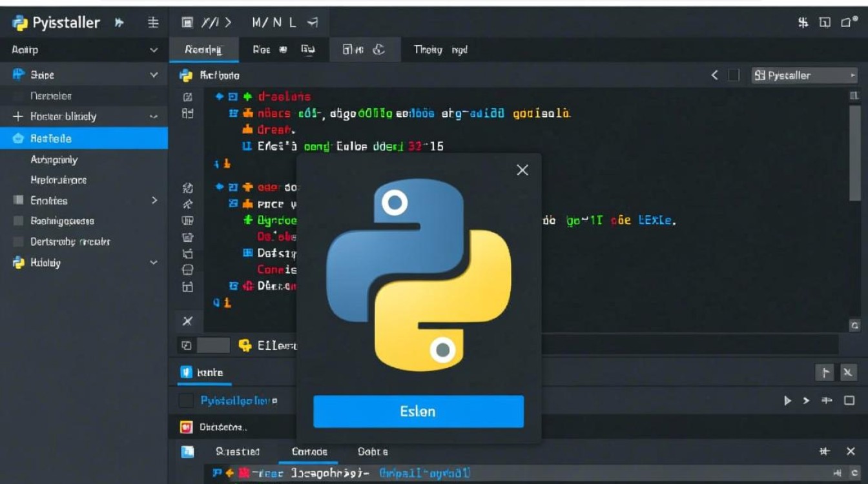Toggle the checkbox left of the Pystaller dropdown

click(x=734, y=76)
